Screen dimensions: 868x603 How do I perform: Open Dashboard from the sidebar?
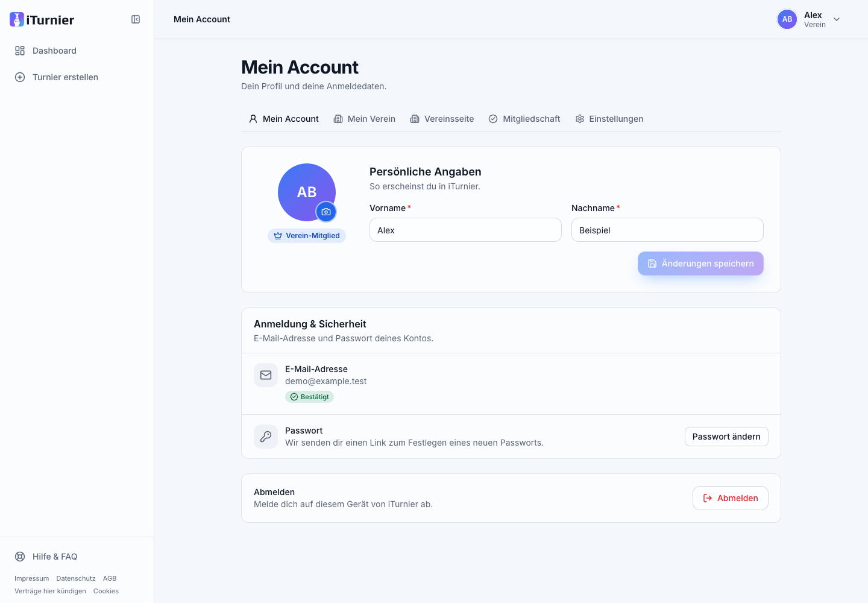pyautogui.click(x=77, y=51)
